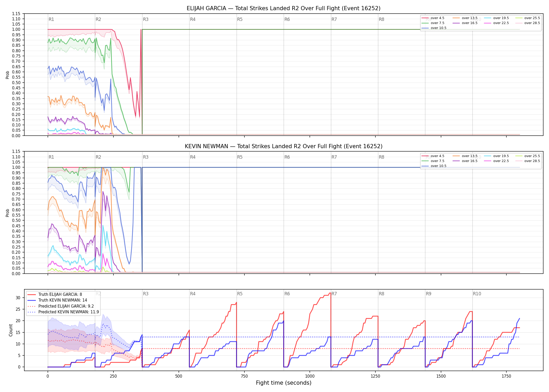Click R4 round marker in Kevin Newman chart
This screenshot has height=392, width=549.
[x=193, y=157]
